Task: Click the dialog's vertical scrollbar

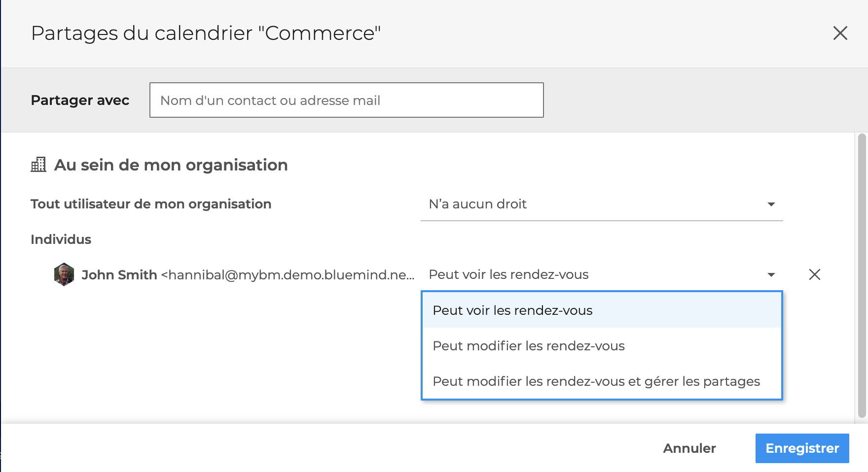Action: (x=862, y=276)
